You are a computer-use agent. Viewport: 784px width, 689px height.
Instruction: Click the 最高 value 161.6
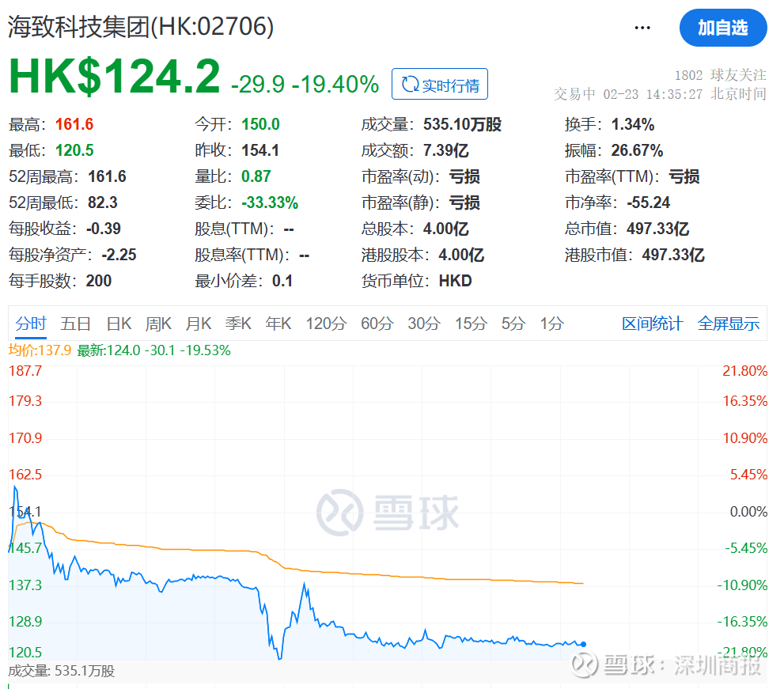[x=74, y=124]
